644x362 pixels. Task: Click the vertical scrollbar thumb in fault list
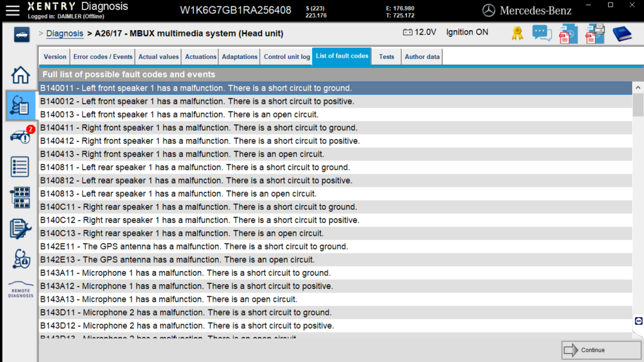(638, 105)
